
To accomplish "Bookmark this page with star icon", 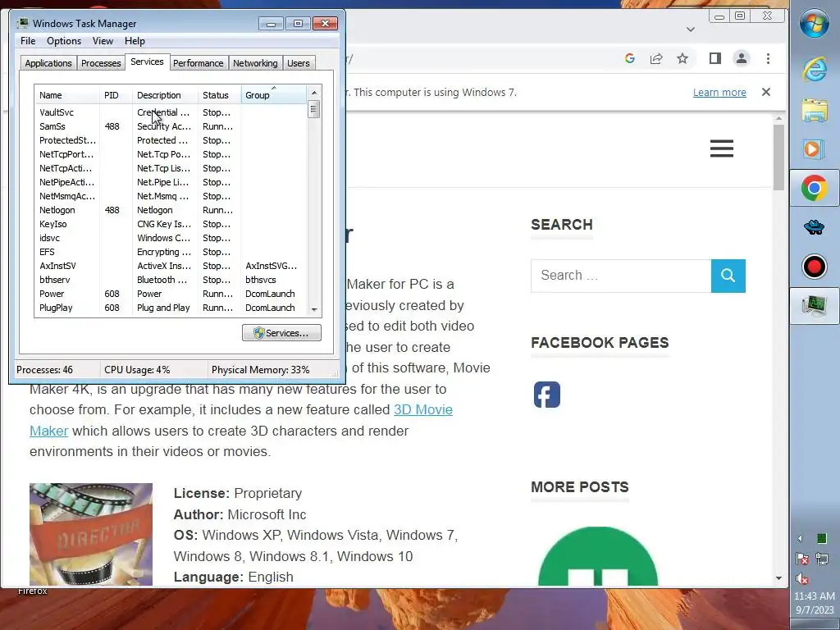I will coord(682,58).
